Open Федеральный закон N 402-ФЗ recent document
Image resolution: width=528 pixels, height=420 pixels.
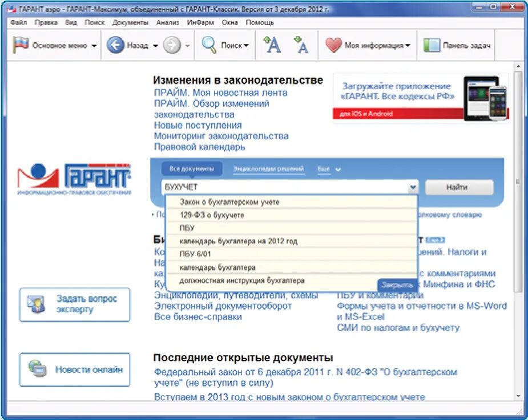pos(305,377)
